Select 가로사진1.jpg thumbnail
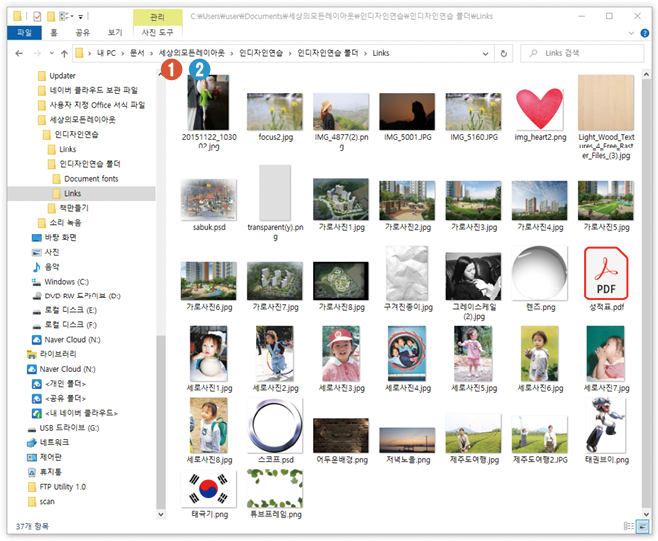 tap(341, 200)
